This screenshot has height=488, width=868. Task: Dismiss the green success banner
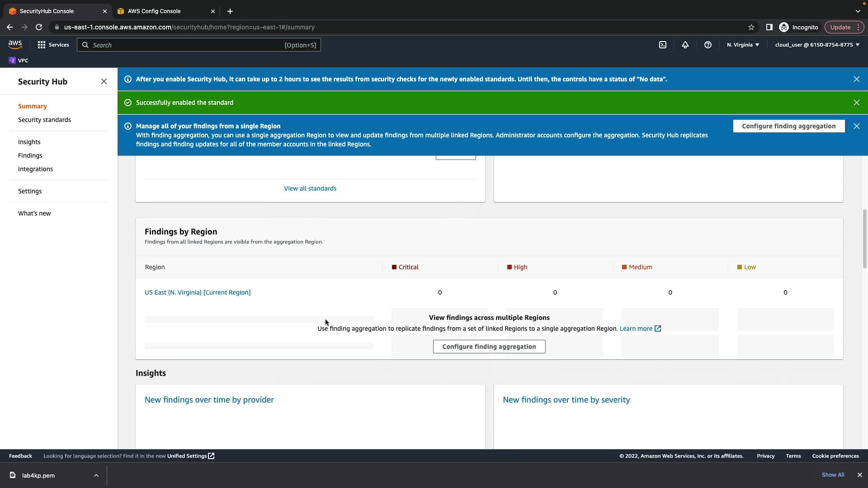[x=856, y=103]
